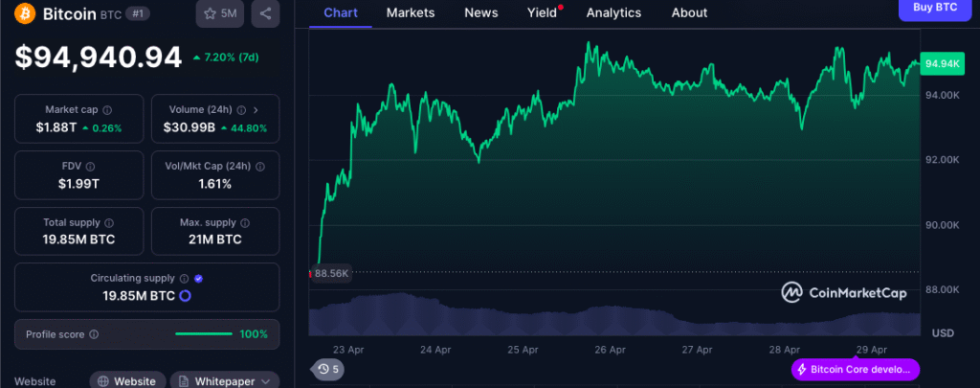Click the chart history events button labeled 5

click(328, 369)
